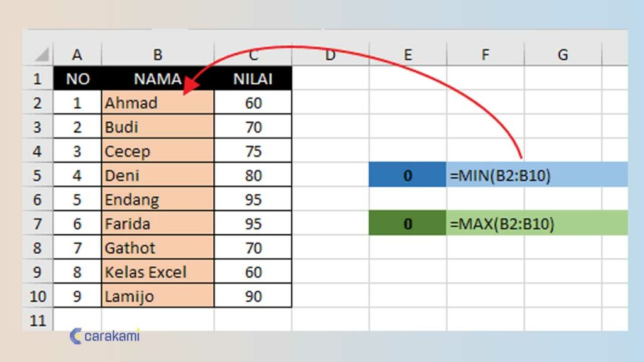Click Endang's score cell showing 95
This screenshot has height=362, width=644.
(253, 199)
